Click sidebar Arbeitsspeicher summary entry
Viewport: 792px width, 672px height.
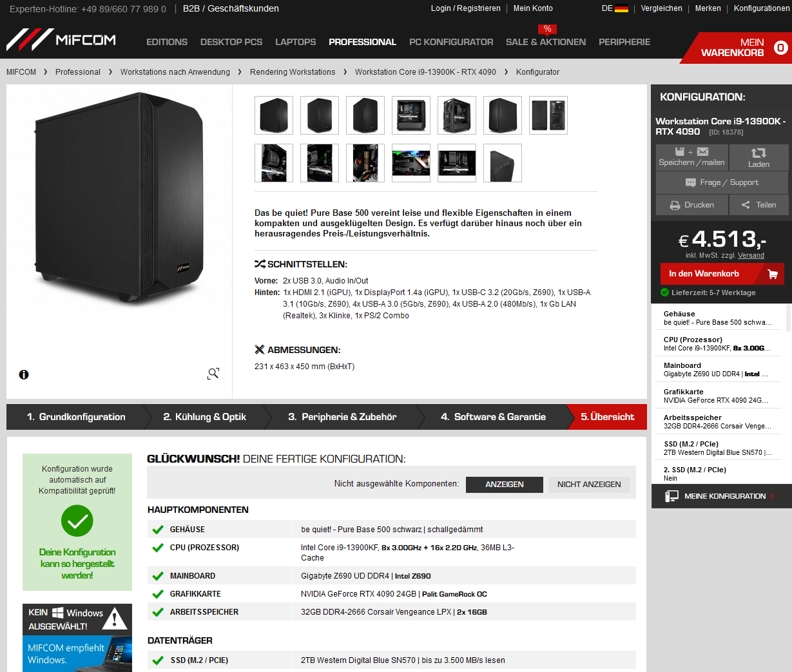(x=717, y=421)
